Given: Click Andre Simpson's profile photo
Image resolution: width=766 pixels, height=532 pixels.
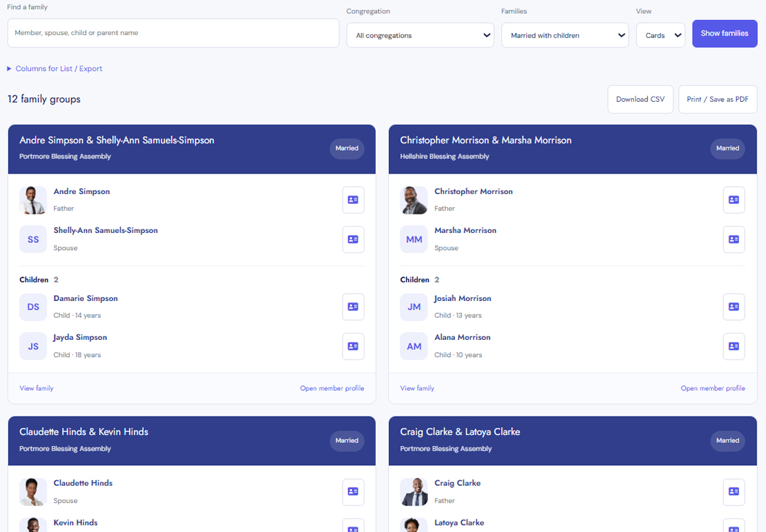Looking at the screenshot, I should [33, 200].
